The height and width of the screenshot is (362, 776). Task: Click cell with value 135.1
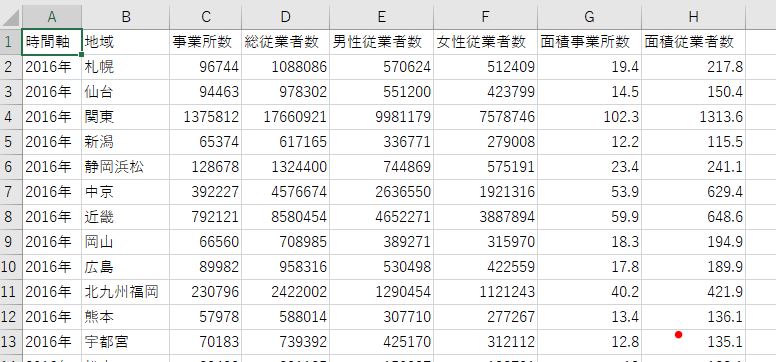(x=693, y=342)
